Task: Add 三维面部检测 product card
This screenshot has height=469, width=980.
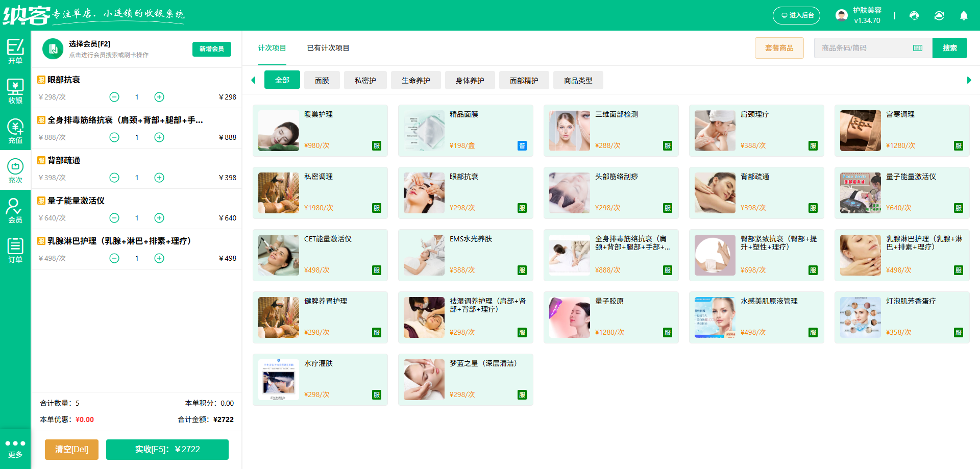Action: [611, 131]
